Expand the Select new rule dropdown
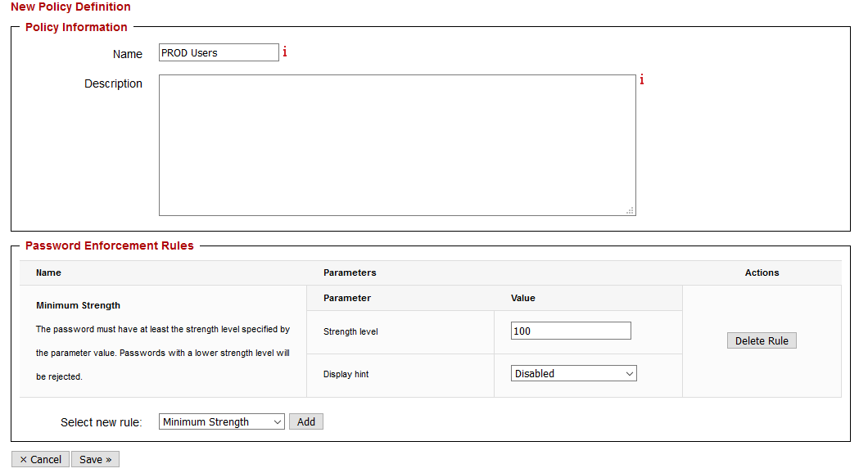This screenshot has height=473, width=868. pyautogui.click(x=221, y=422)
